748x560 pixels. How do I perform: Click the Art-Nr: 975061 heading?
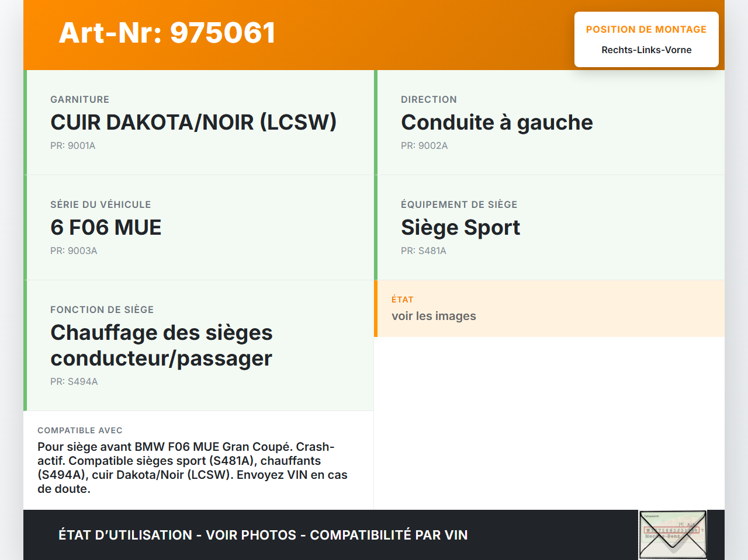[167, 33]
